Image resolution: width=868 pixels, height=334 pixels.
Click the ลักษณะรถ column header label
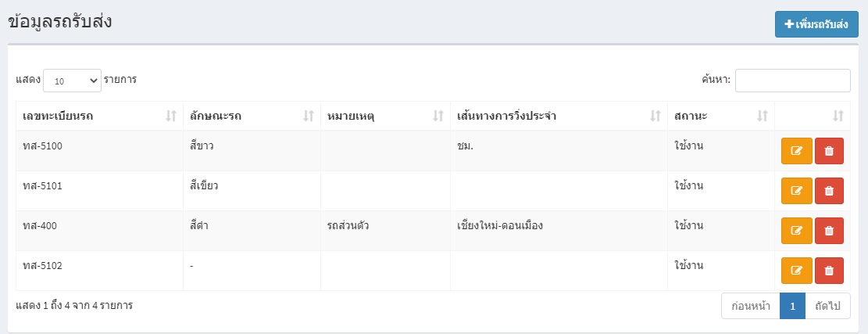click(x=216, y=117)
